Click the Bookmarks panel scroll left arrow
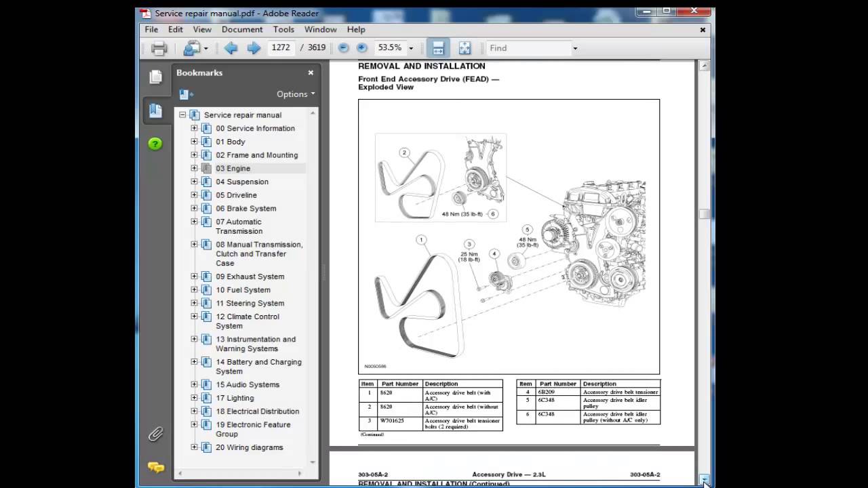Screen dimensions: 868x488 click(x=179, y=472)
